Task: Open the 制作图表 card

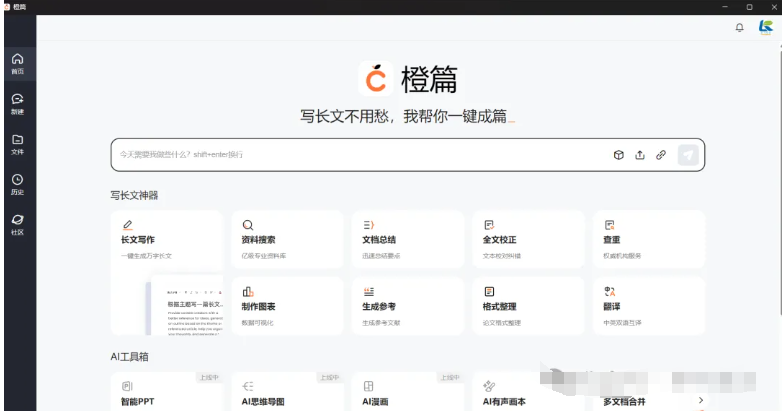Action: point(287,306)
